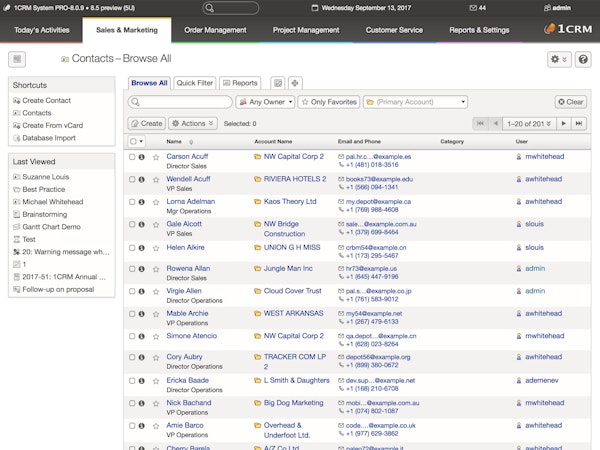Screen dimensions: 600x450
Task: Star Virgie Allen as a favorite
Action: [156, 292]
